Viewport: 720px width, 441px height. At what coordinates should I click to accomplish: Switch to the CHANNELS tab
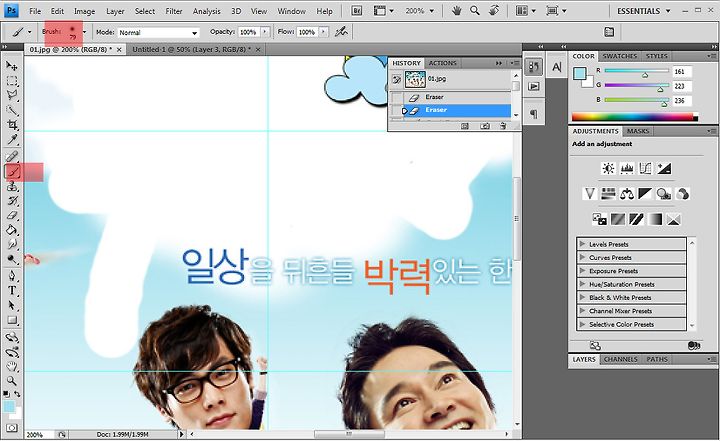pos(620,359)
